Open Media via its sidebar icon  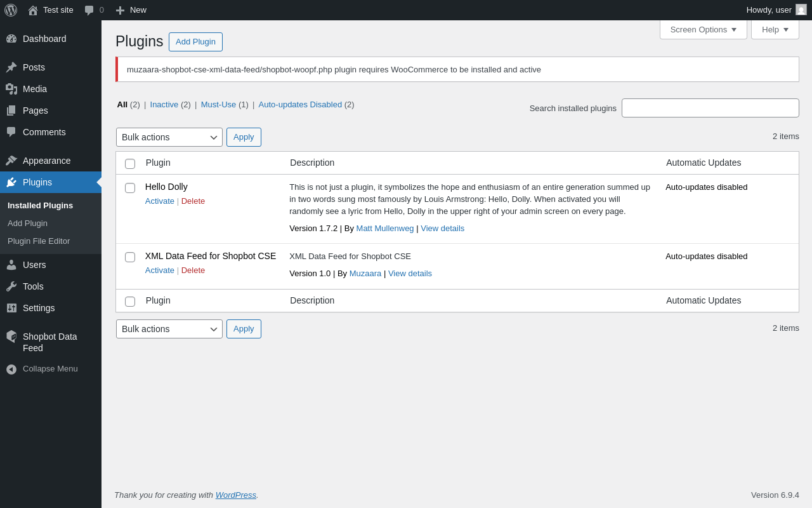pyautogui.click(x=11, y=89)
